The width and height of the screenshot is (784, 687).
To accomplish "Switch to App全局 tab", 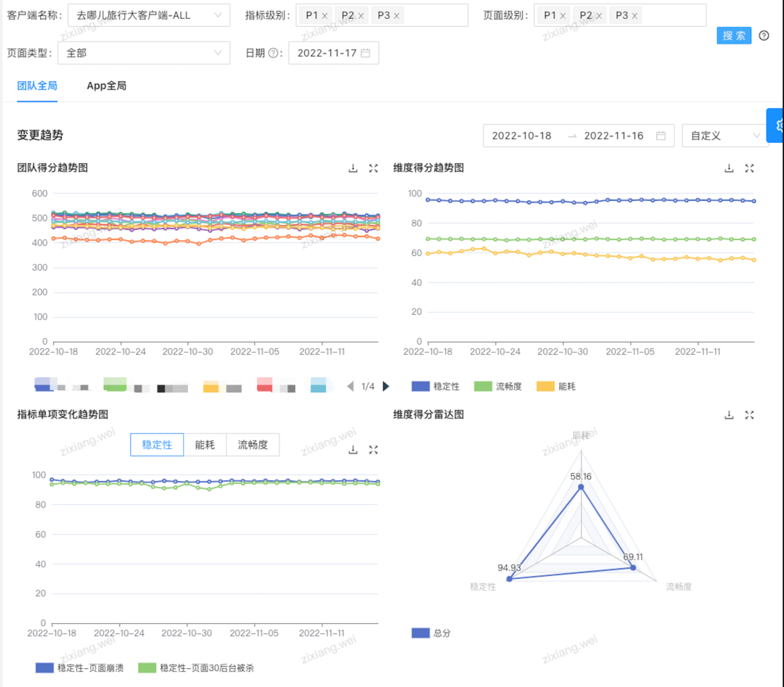I will click(x=107, y=86).
